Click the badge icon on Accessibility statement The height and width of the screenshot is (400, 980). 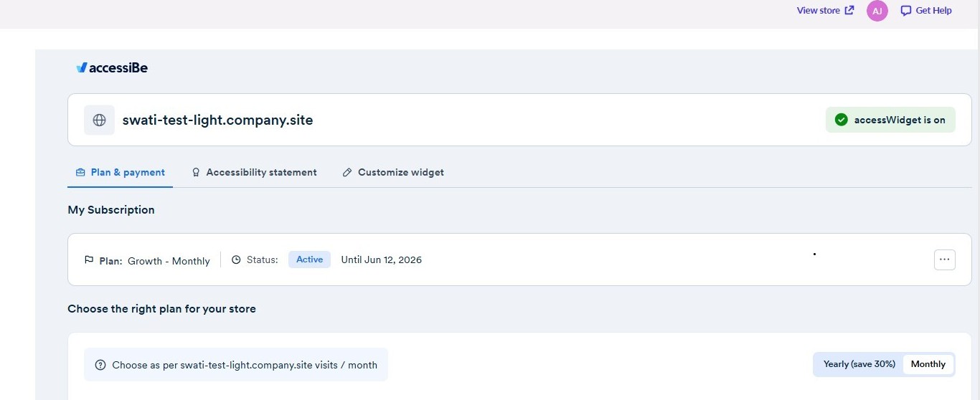pos(196,173)
